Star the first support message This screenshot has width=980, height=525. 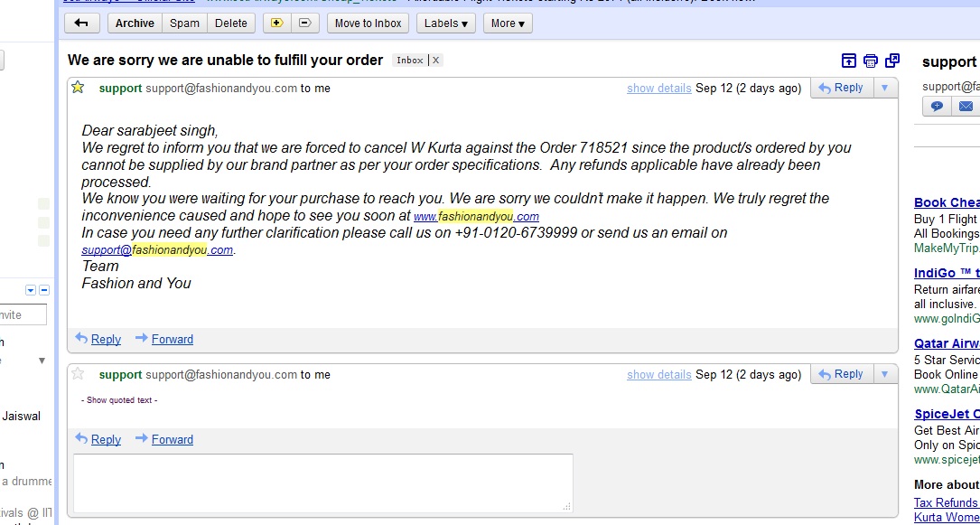(78, 88)
